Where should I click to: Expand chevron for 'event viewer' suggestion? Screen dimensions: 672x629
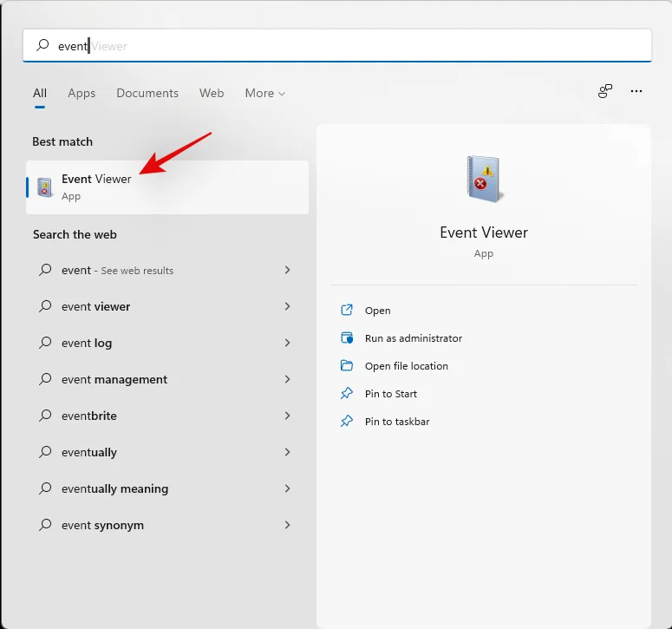click(288, 306)
